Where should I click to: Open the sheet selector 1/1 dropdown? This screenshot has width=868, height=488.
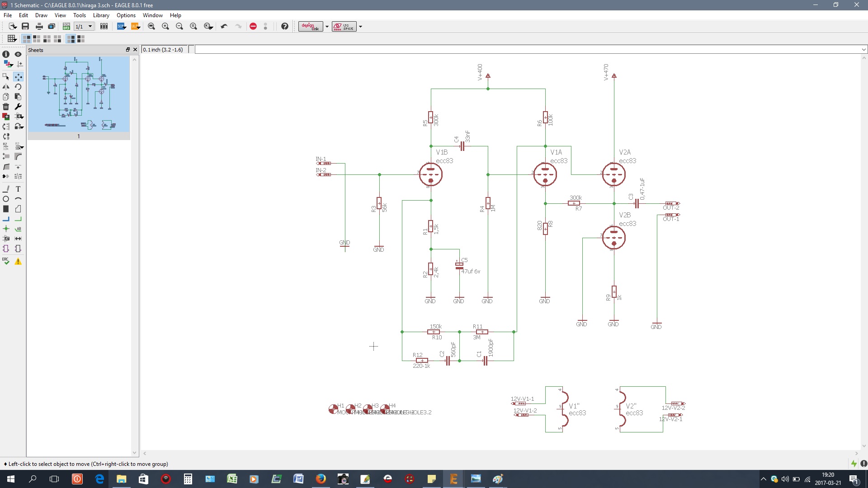click(90, 26)
